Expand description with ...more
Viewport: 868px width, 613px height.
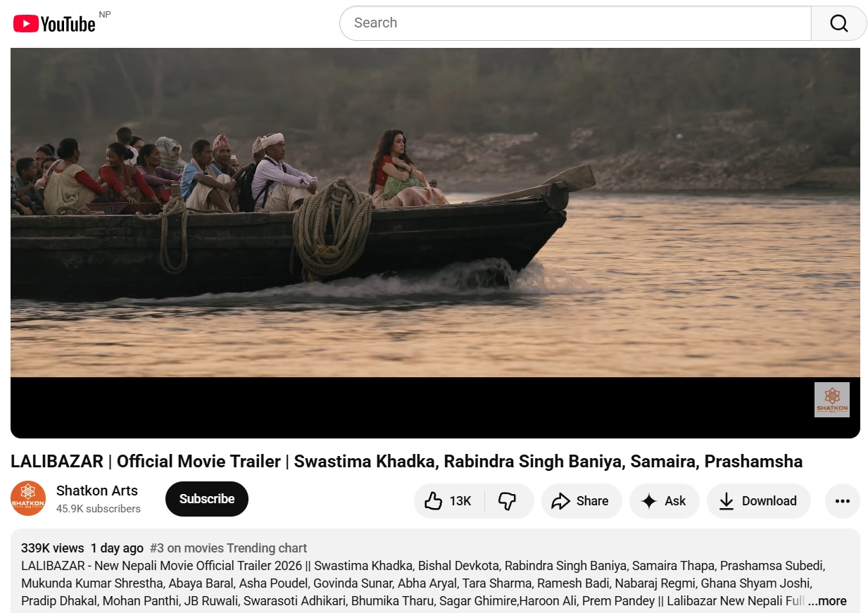coord(827,601)
